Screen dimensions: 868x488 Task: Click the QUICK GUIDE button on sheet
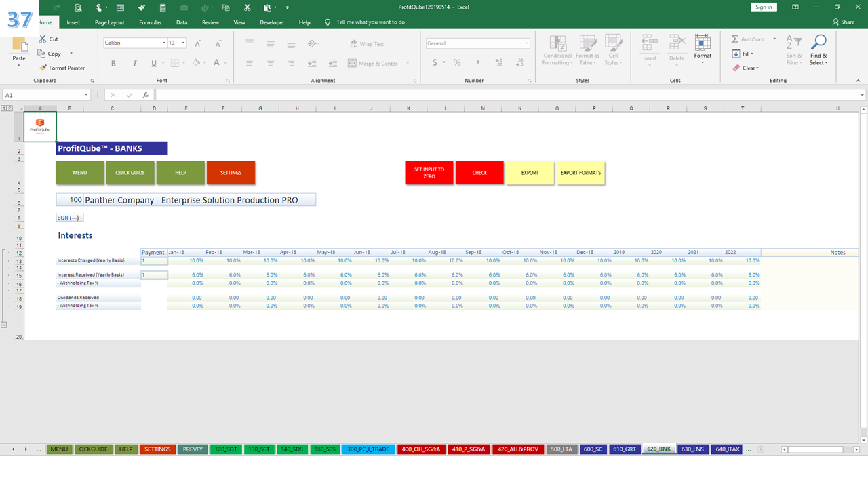tap(130, 173)
